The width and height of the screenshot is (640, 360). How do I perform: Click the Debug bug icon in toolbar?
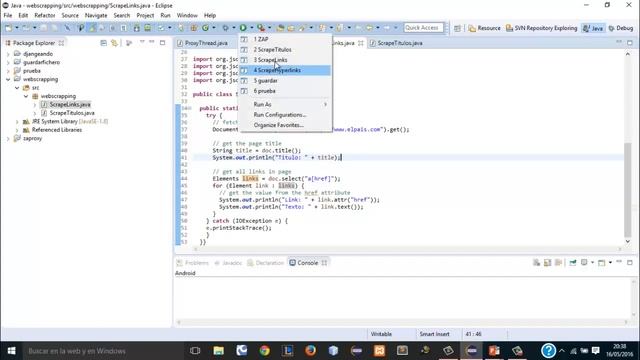(225, 28)
